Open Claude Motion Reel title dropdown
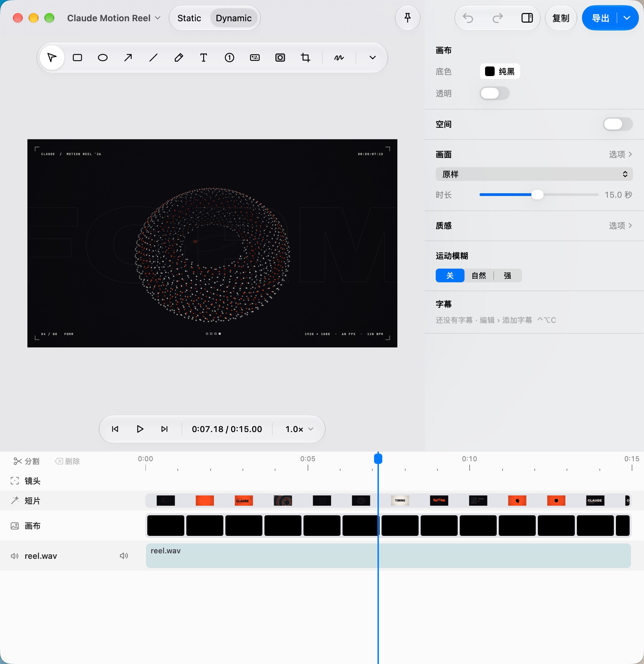This screenshot has height=664, width=644. pyautogui.click(x=114, y=18)
